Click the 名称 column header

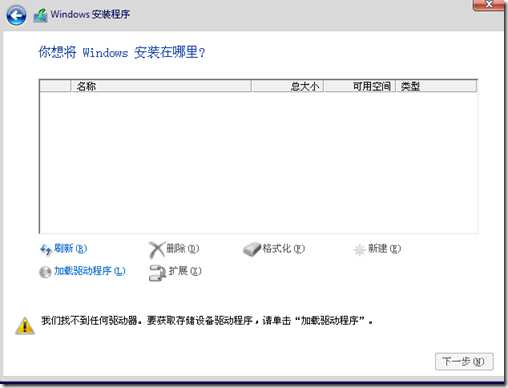click(161, 86)
